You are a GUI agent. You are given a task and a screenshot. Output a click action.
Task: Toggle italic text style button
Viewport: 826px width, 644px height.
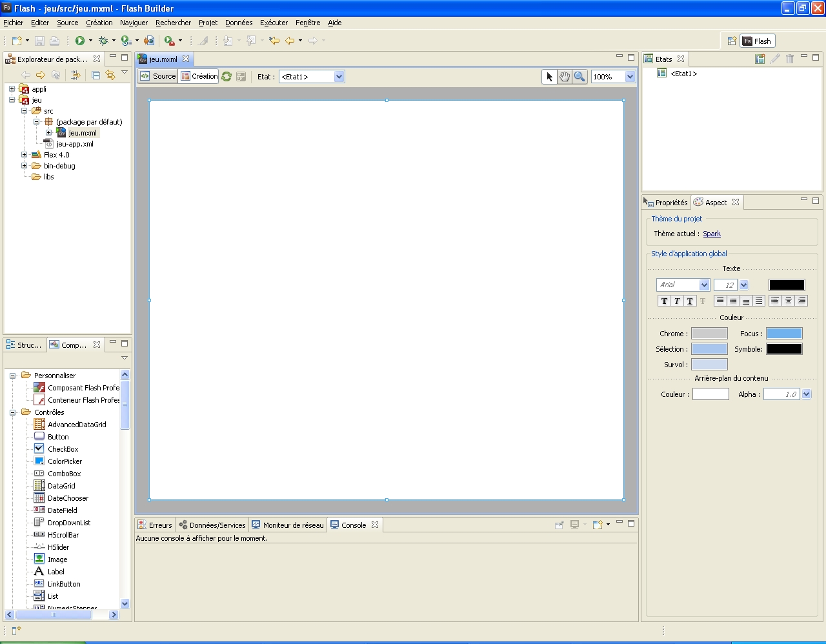tap(677, 301)
